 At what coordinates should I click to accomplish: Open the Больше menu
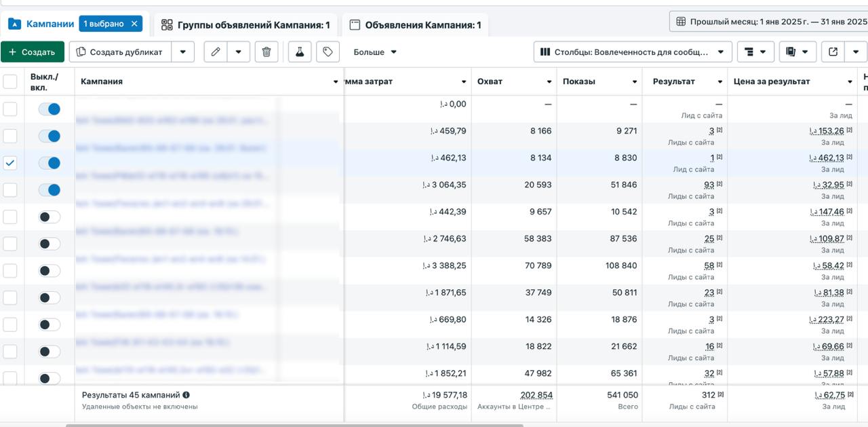point(375,52)
